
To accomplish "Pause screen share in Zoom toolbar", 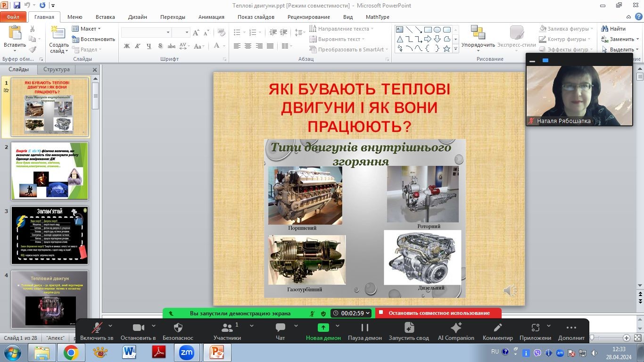I will (364, 328).
